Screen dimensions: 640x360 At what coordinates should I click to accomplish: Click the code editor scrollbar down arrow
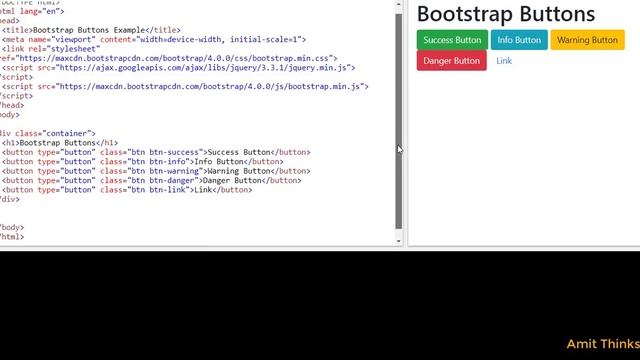coord(399,241)
